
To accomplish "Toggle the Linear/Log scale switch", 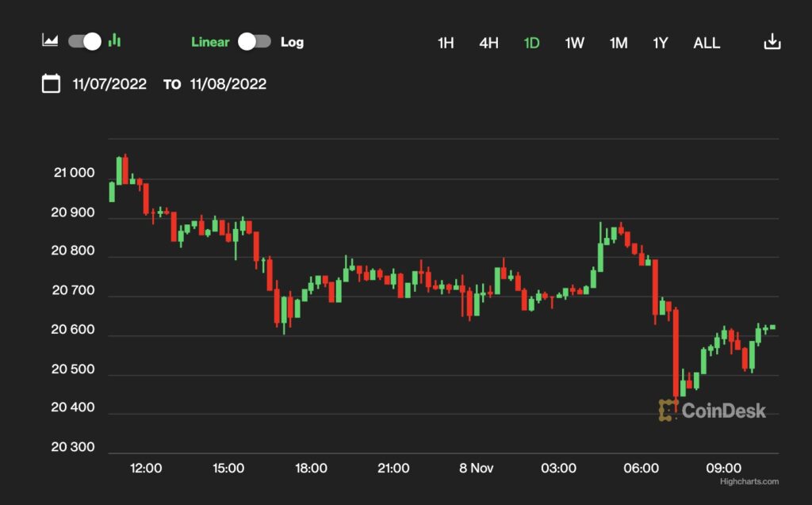I will 255,41.
